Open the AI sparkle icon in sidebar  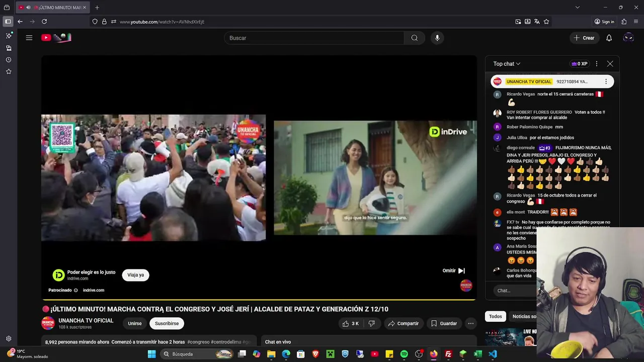(x=9, y=36)
